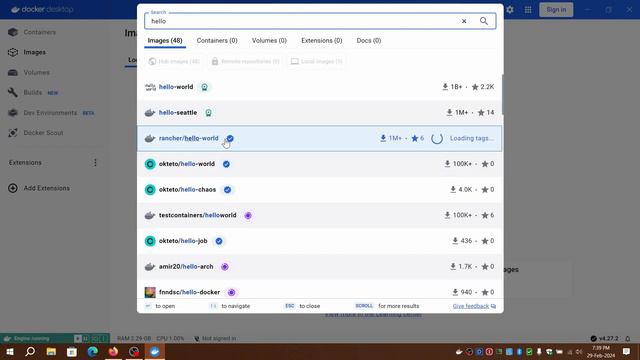The width and height of the screenshot is (640, 360).
Task: Select the rancher/hello-world result
Action: point(320,138)
